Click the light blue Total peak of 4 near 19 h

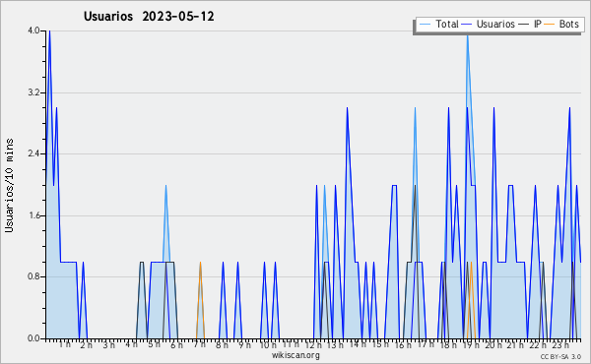467,35
